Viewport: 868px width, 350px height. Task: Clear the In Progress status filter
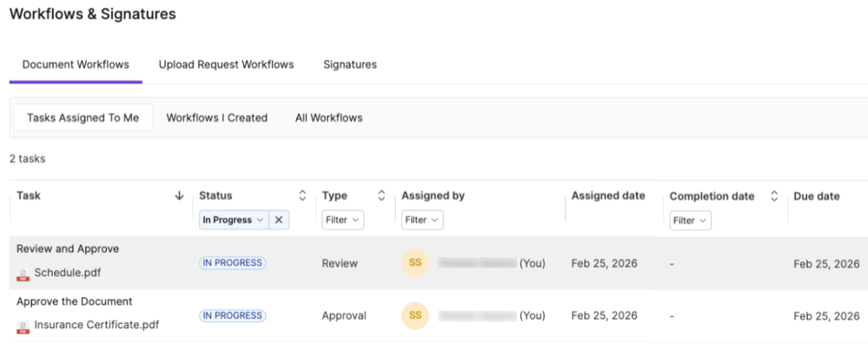click(279, 220)
